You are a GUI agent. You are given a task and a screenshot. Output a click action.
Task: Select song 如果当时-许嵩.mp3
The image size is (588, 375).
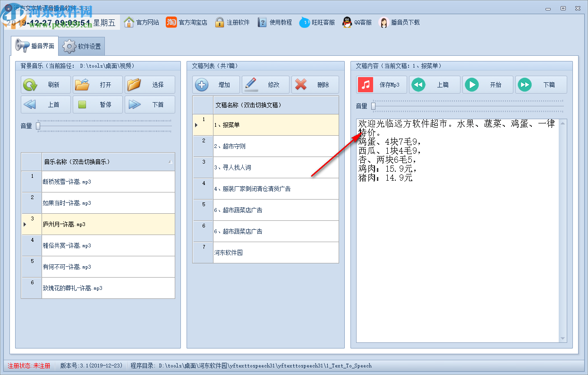108,203
